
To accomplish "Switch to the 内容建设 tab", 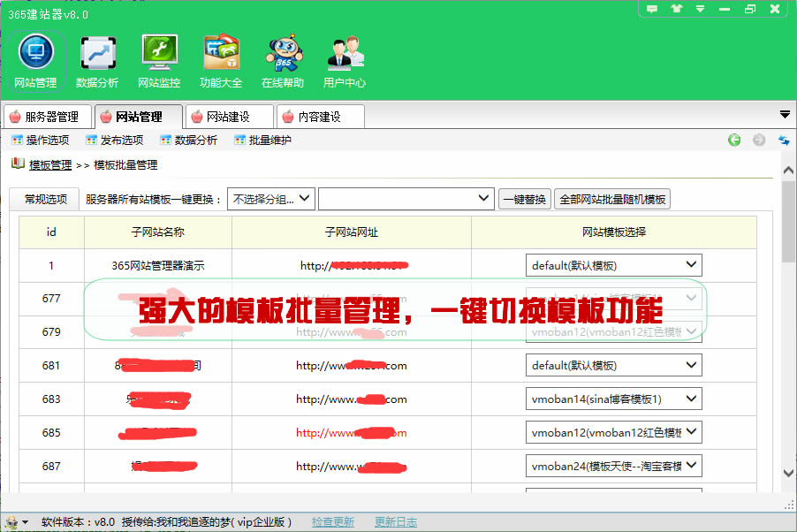I will [x=321, y=117].
